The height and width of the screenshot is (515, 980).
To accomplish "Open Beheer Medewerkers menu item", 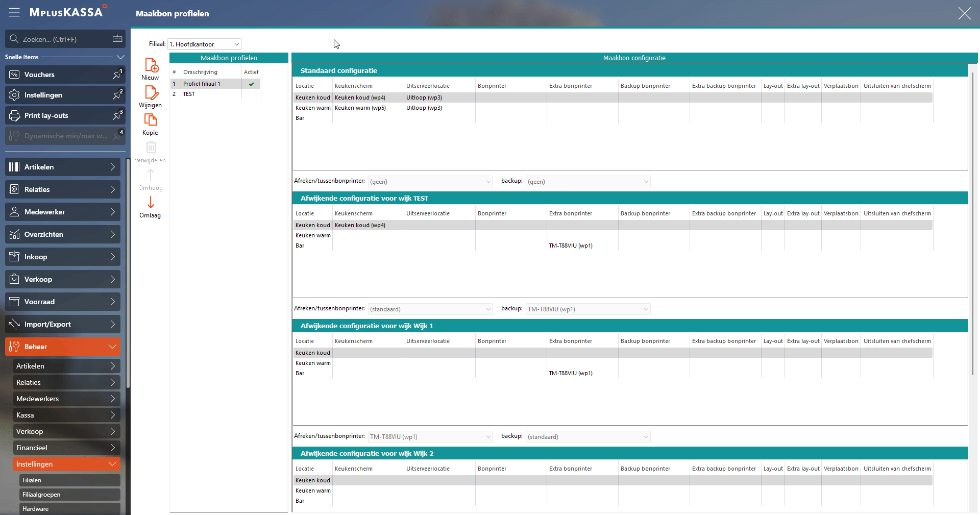I will (x=67, y=399).
